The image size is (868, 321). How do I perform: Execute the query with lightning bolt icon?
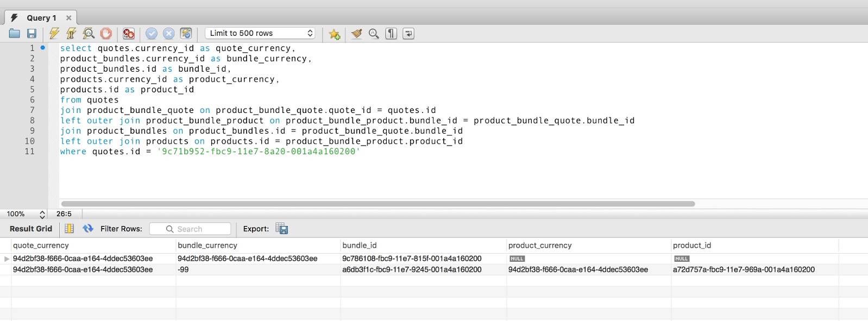[x=54, y=34]
